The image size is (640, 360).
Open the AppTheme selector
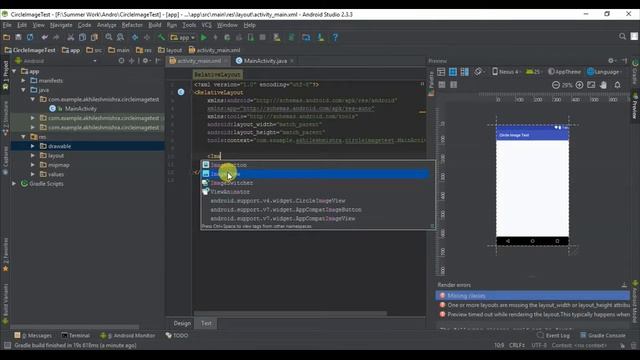coord(564,72)
